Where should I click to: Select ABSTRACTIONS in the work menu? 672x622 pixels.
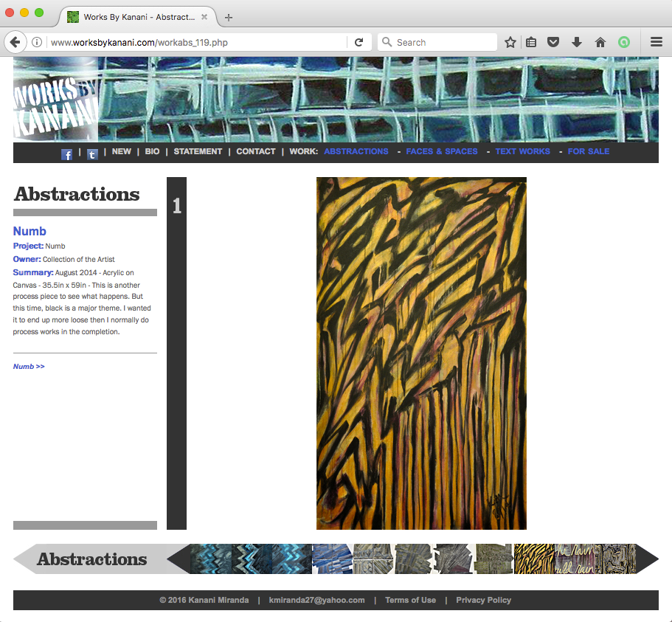click(x=356, y=151)
